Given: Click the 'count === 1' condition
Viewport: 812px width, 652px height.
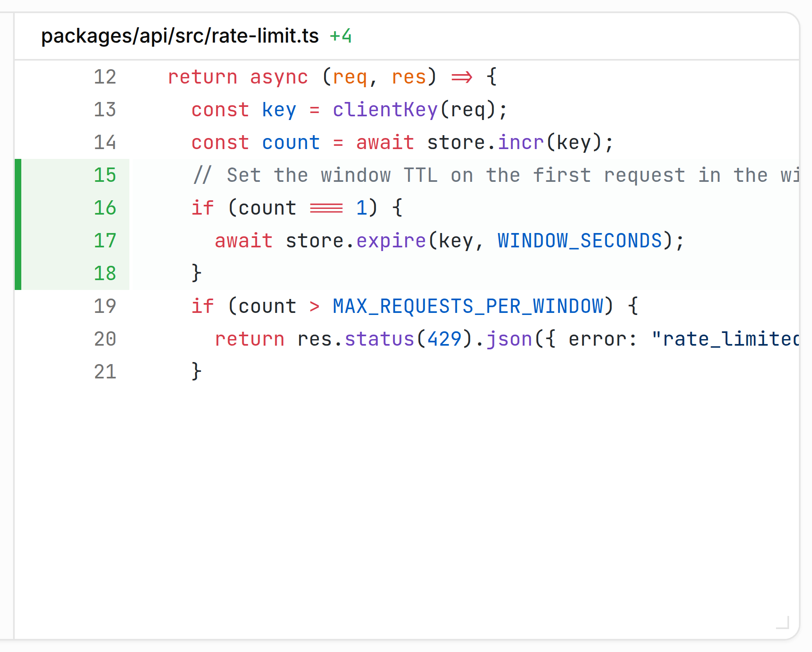Looking at the screenshot, I should [302, 208].
